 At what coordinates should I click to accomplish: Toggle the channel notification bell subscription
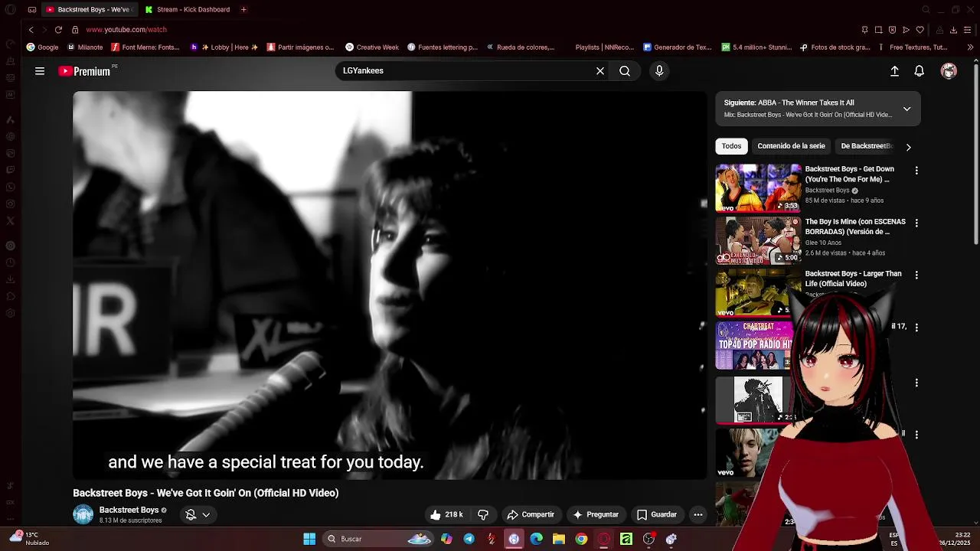coord(191,514)
